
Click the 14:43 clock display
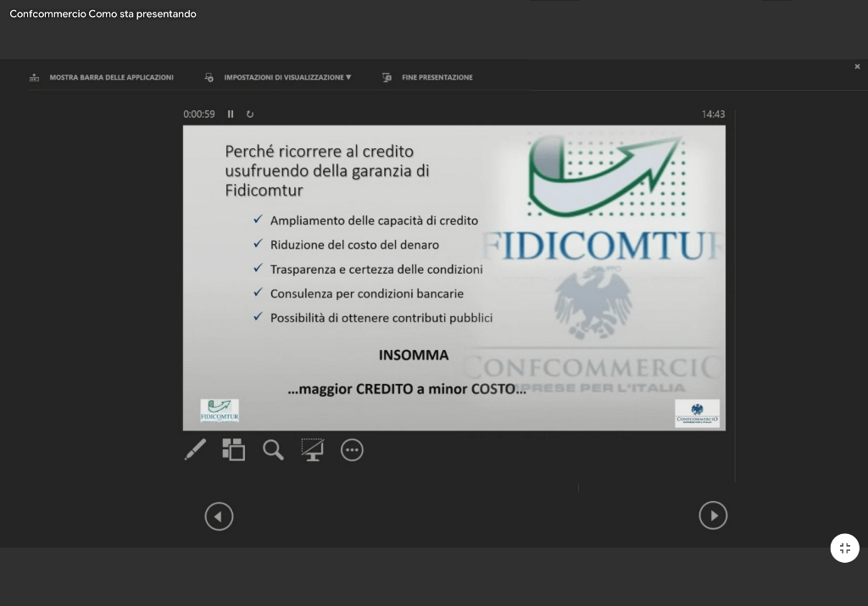coord(713,114)
